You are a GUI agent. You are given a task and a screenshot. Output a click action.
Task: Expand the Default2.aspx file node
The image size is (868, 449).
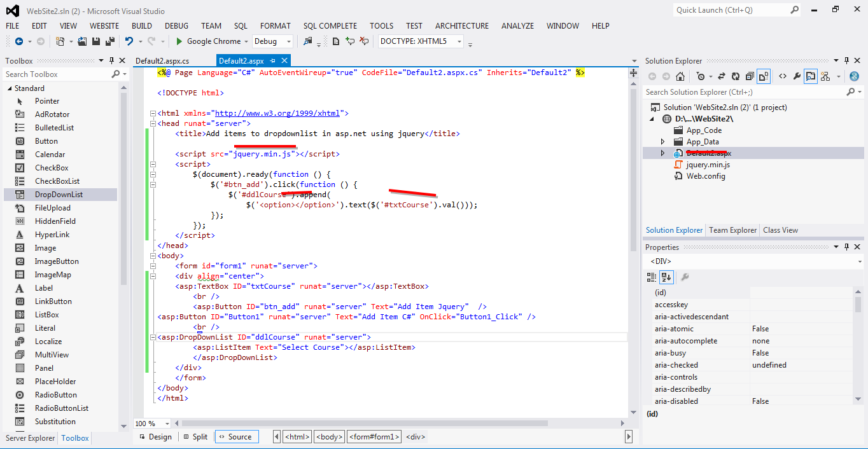[662, 153]
